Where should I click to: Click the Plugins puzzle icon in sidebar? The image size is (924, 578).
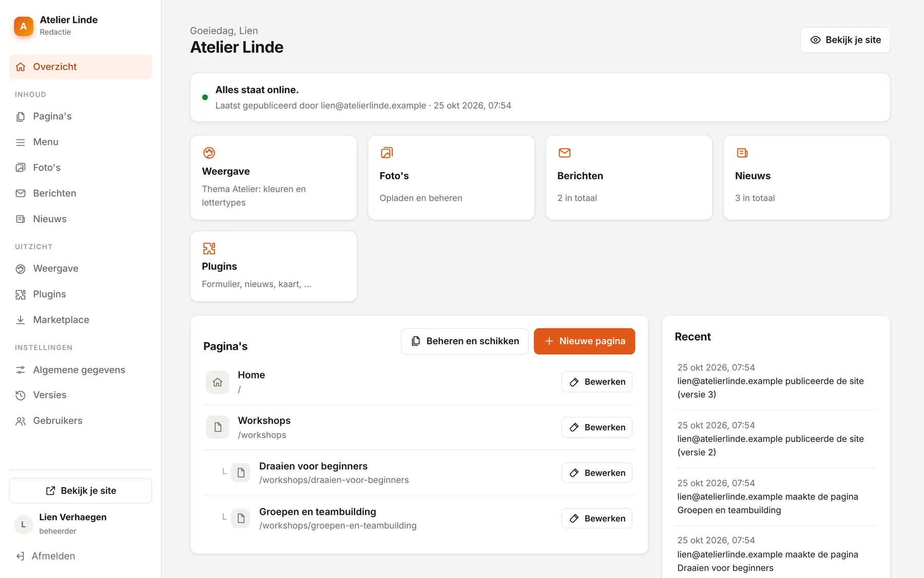pos(21,294)
